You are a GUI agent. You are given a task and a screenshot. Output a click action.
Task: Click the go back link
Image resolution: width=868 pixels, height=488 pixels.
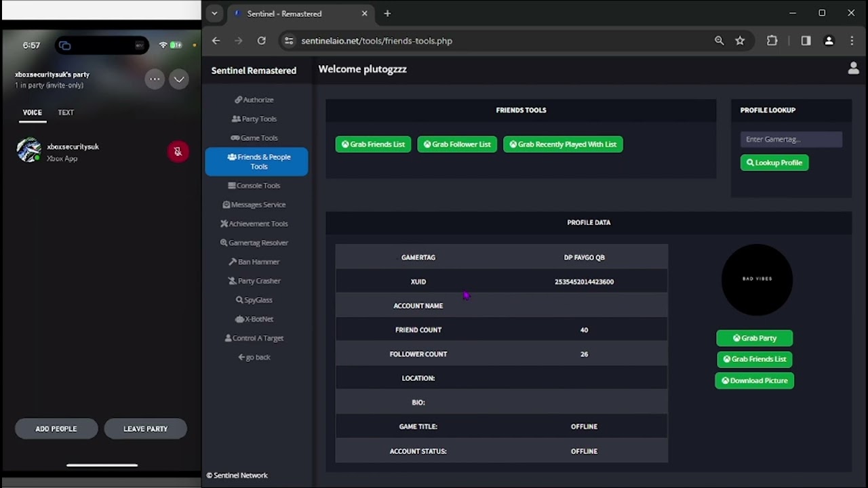254,357
